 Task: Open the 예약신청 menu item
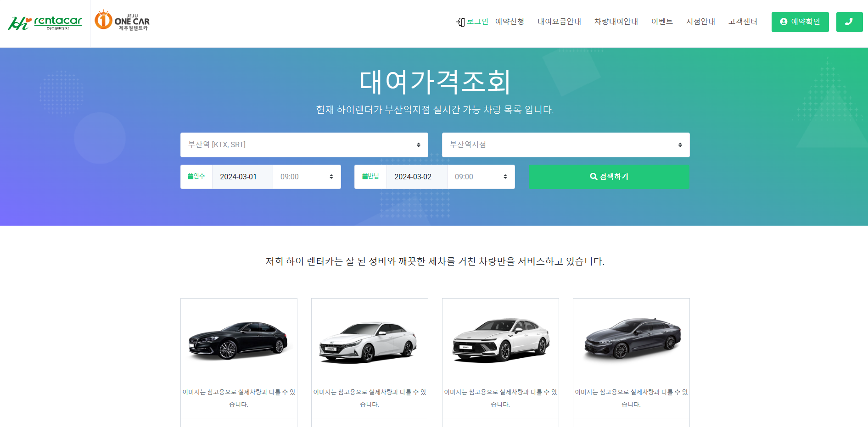(510, 22)
